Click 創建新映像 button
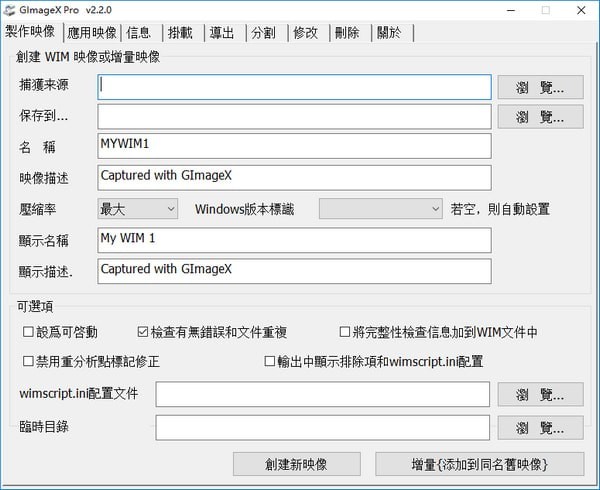Screen dimensions: 600x490 296,464
